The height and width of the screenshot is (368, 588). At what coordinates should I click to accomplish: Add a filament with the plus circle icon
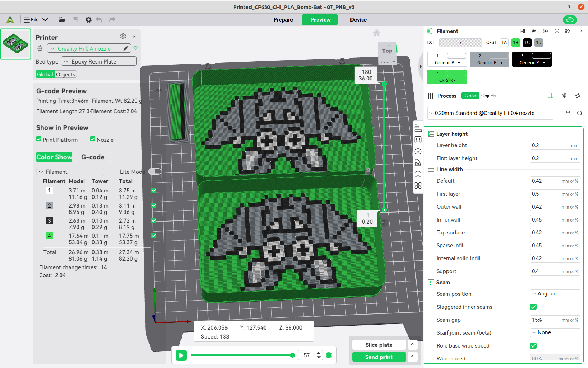pyautogui.click(x=545, y=31)
